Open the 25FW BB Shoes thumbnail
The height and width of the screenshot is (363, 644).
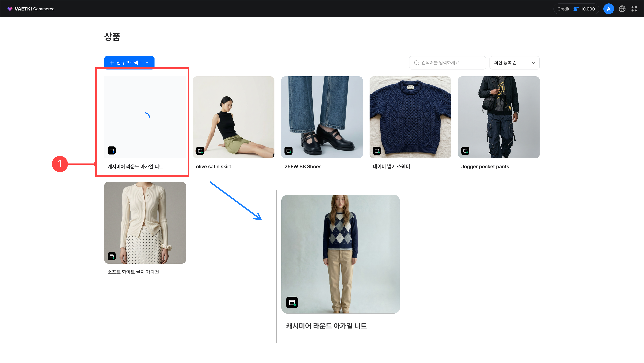[322, 117]
